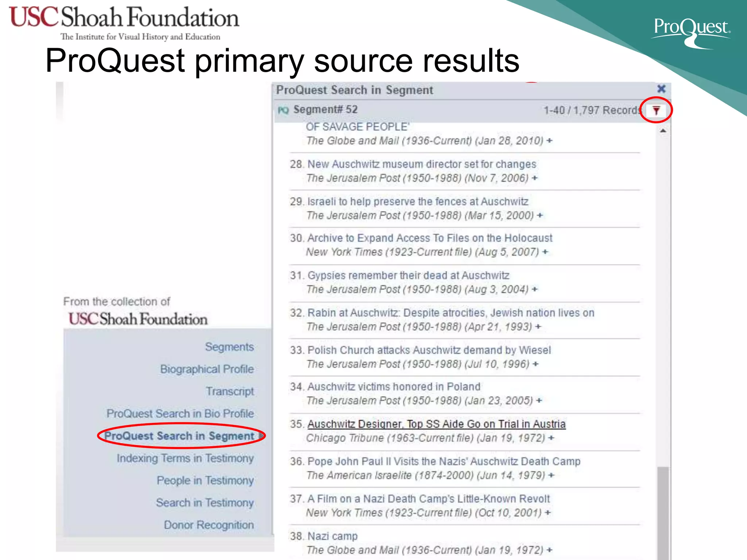Image resolution: width=747 pixels, height=560 pixels.
Task: Expand plus after Jerusalem Post Nov 7, 2006
Action: coord(534,178)
